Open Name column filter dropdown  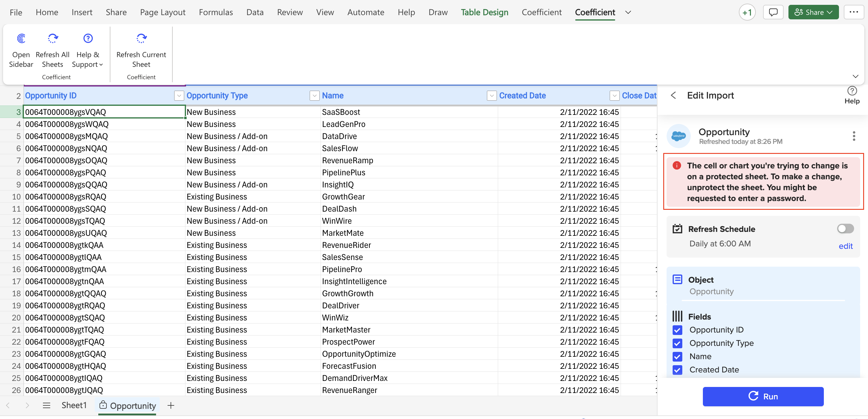492,96
